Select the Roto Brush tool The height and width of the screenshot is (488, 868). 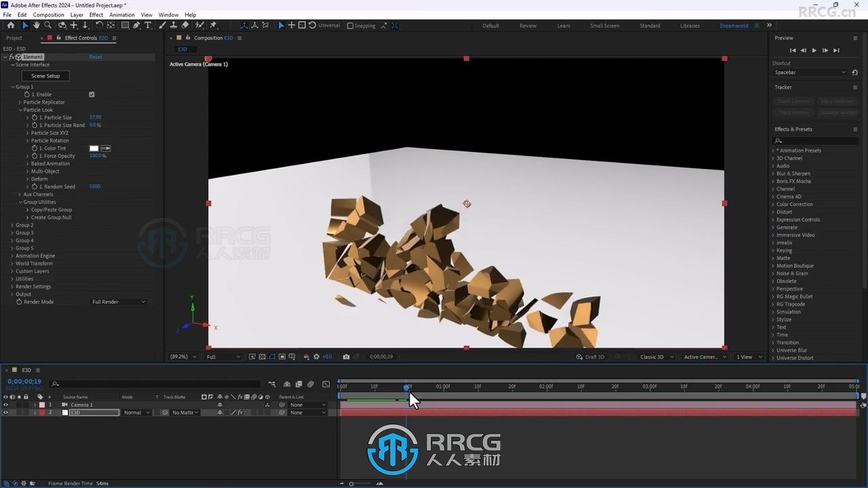[x=200, y=25]
